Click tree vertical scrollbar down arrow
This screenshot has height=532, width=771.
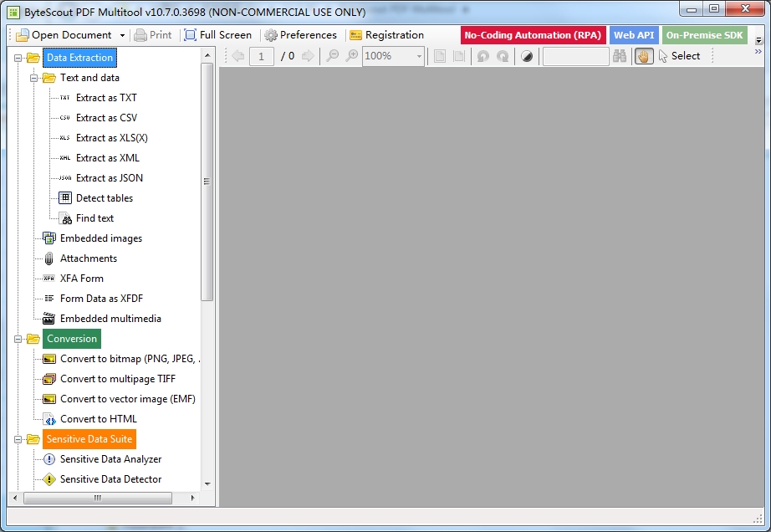[207, 484]
